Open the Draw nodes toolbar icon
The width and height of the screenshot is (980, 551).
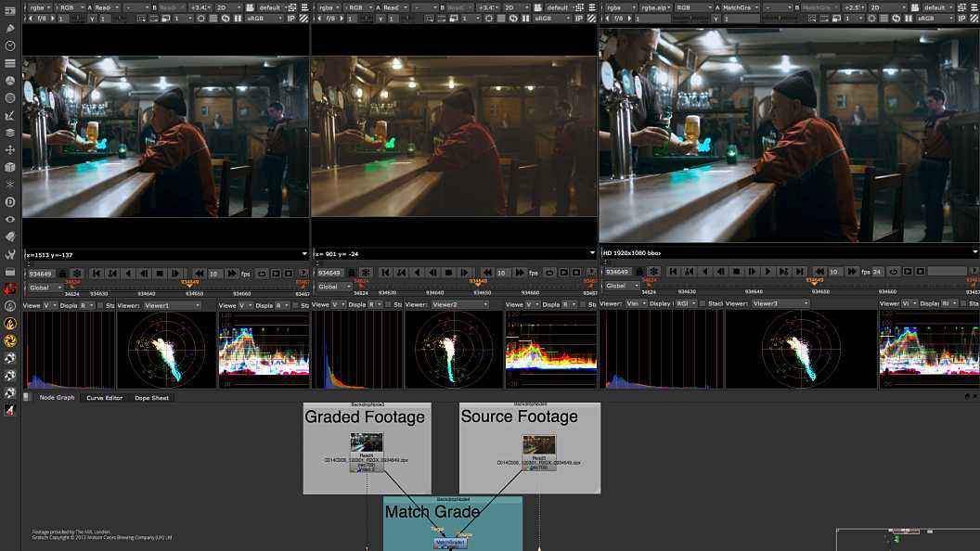coord(10,28)
